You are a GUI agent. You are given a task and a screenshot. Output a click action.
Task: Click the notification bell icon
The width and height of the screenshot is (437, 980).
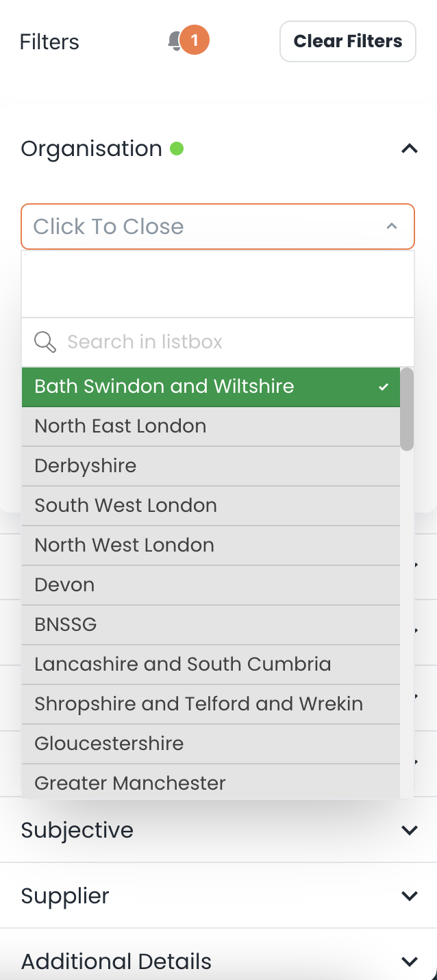click(175, 41)
